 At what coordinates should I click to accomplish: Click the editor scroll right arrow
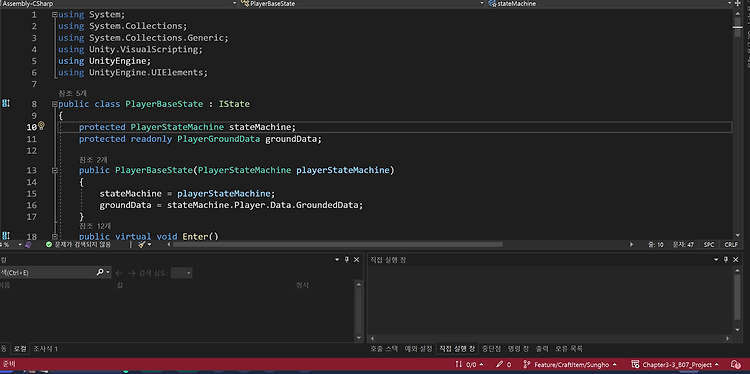tap(631, 244)
